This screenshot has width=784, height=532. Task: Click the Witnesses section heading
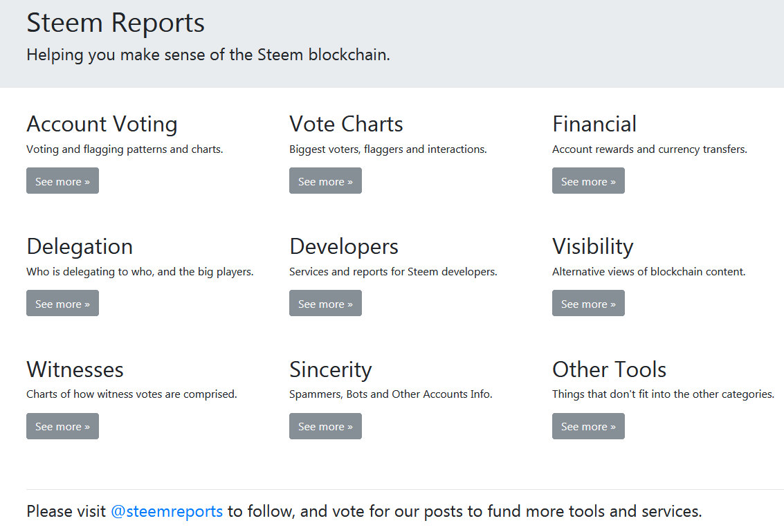pos(75,369)
